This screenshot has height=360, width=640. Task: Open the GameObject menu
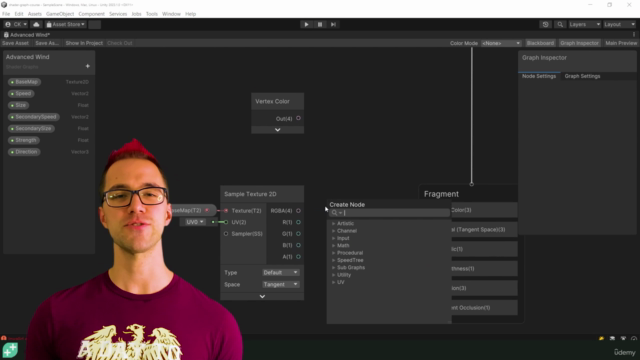click(x=60, y=14)
